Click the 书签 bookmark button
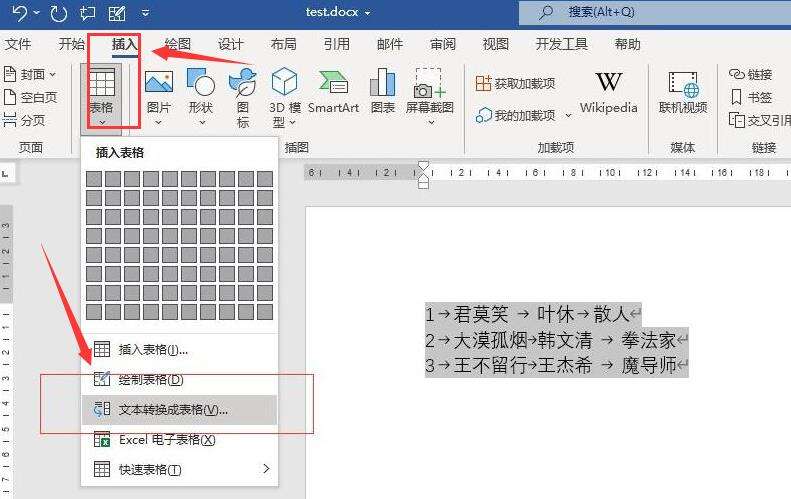This screenshot has width=791, height=499. (750, 97)
